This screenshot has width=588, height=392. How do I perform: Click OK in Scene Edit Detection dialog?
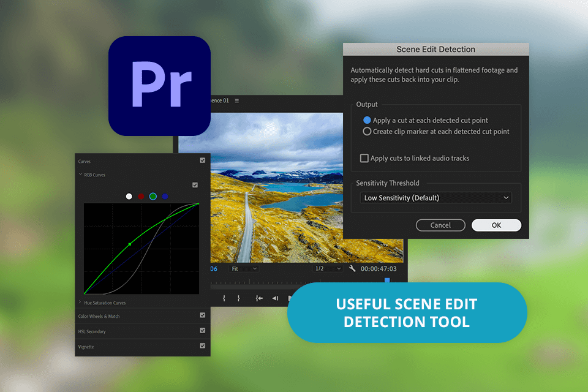(497, 225)
